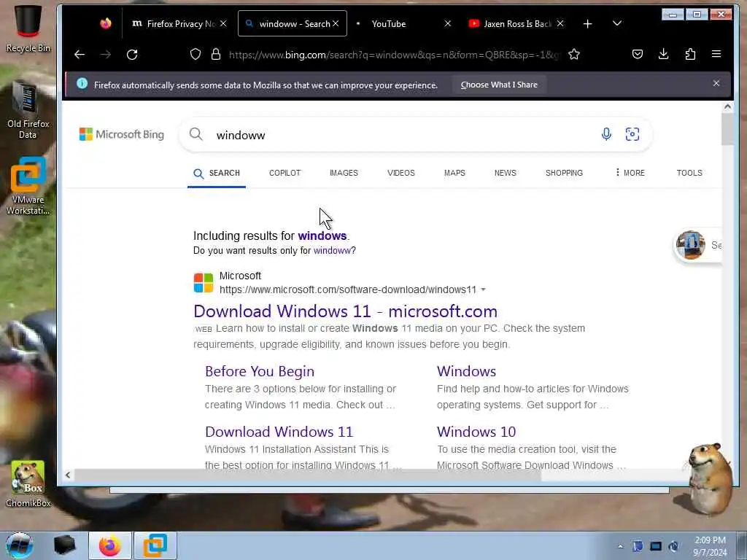
Task: Click the TOOLS option
Action: tap(689, 173)
